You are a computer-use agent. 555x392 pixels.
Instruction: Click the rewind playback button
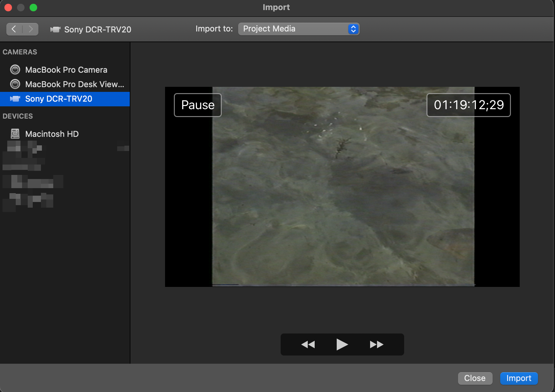308,344
